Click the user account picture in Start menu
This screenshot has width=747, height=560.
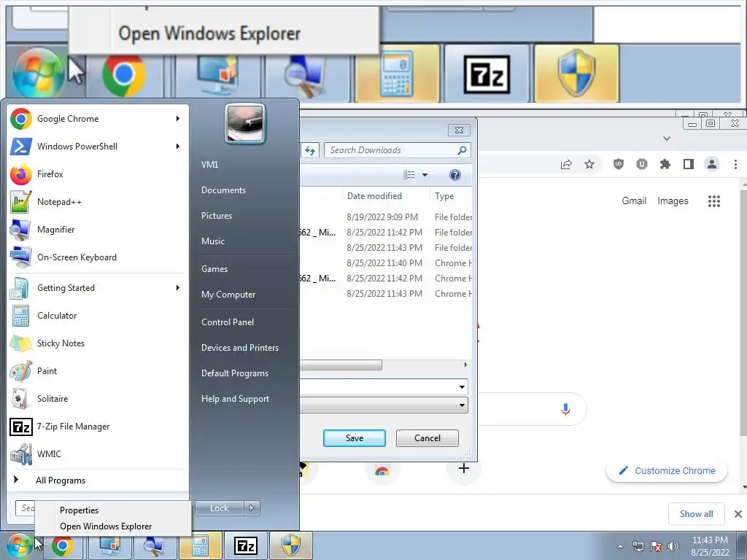pyautogui.click(x=245, y=123)
